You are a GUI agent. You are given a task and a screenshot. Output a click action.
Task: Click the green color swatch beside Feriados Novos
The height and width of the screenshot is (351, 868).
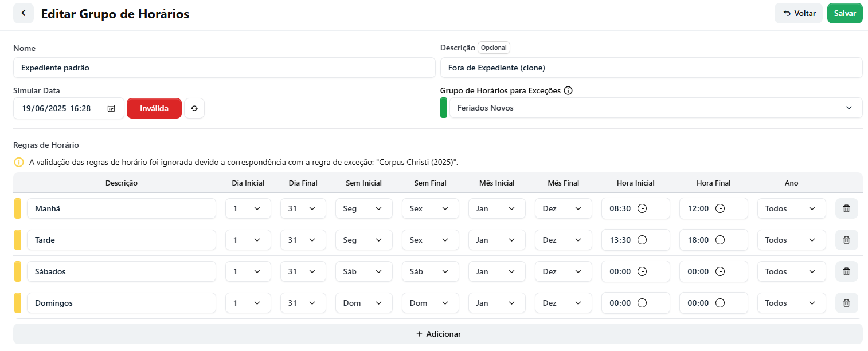[x=444, y=108]
